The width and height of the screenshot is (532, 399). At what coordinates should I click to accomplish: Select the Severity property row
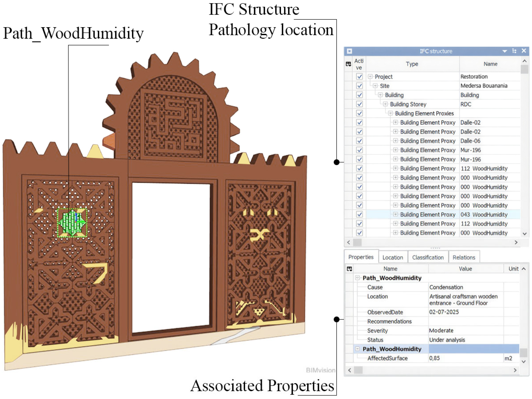(432, 331)
